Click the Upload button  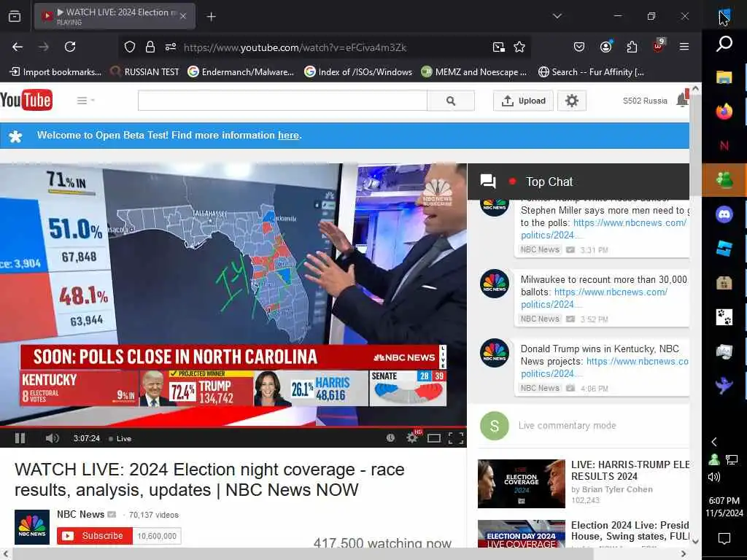click(x=523, y=101)
